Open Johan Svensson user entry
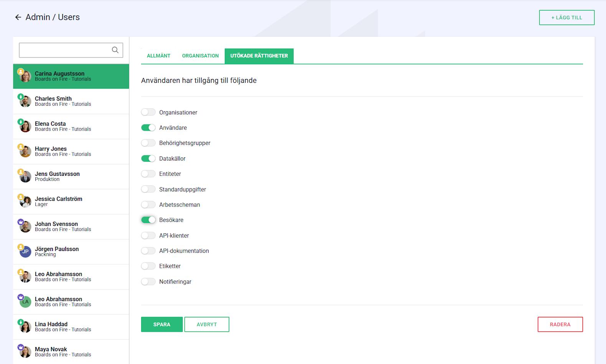Screen dimensions: 606x364 pos(71,227)
